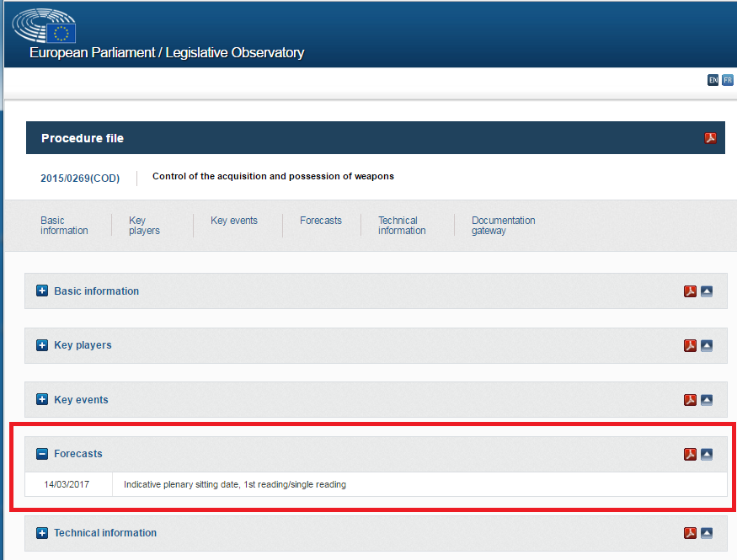Click the European Parliament logo
Screen dimensions: 737x560
coord(44,27)
